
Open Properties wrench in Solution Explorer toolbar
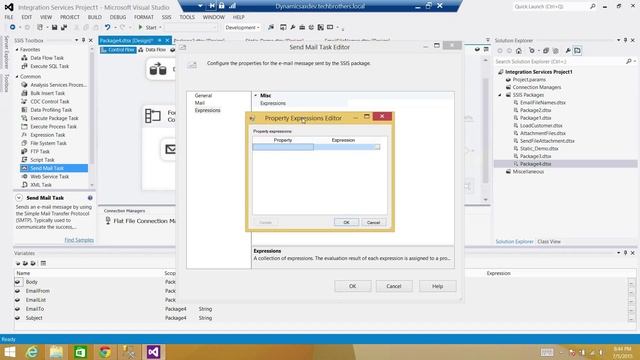pos(568,51)
